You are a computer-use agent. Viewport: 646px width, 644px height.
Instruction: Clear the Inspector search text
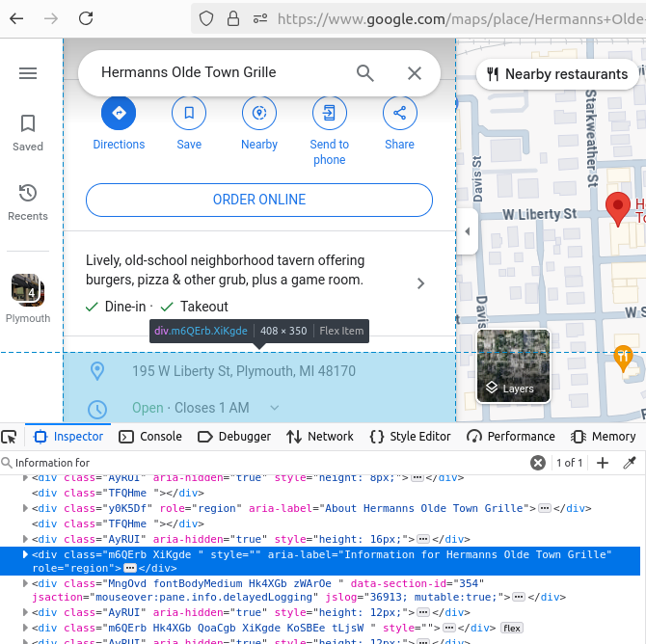538,463
